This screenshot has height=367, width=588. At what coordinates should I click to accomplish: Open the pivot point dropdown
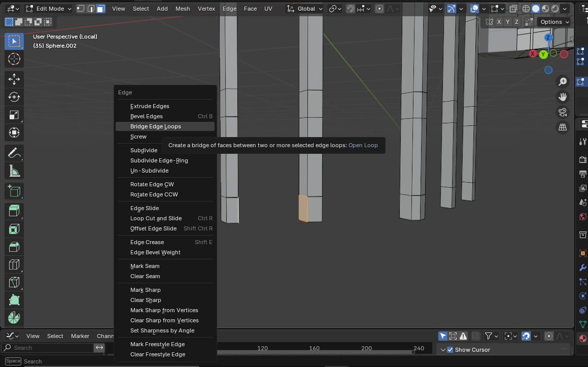[334, 9]
